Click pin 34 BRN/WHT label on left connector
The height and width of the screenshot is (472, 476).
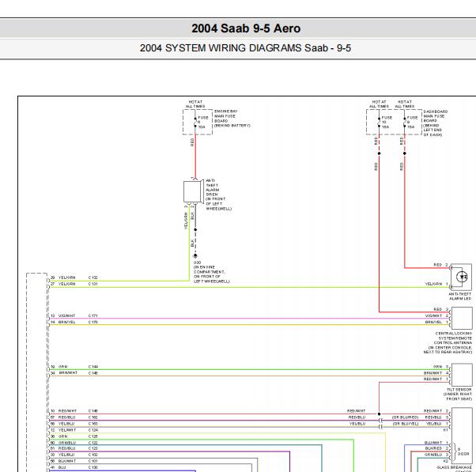64,372
